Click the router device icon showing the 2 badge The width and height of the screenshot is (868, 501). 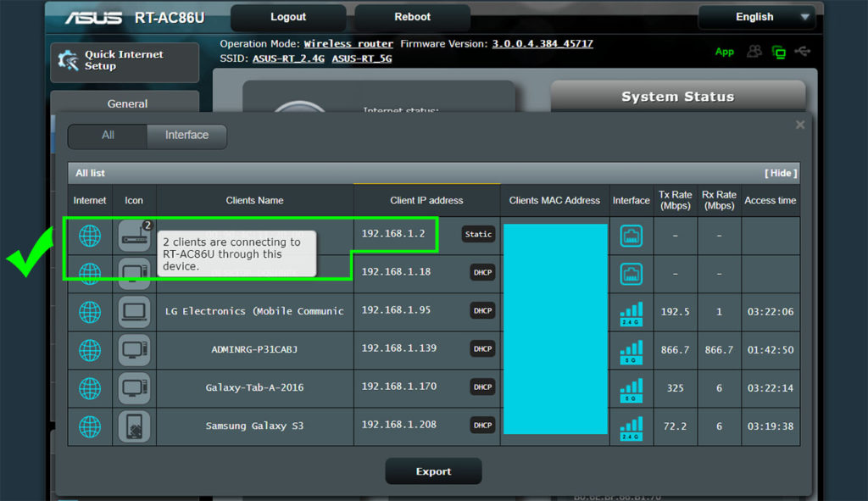click(134, 236)
